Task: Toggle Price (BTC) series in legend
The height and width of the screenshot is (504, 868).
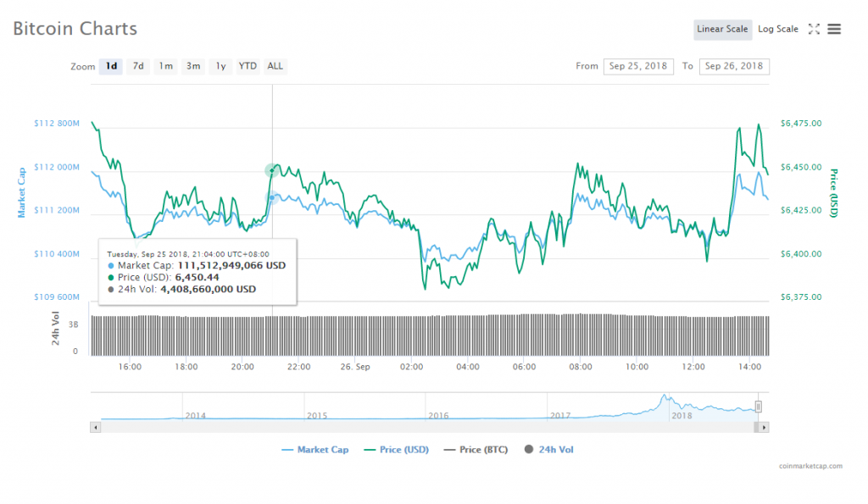Action: pos(475,450)
